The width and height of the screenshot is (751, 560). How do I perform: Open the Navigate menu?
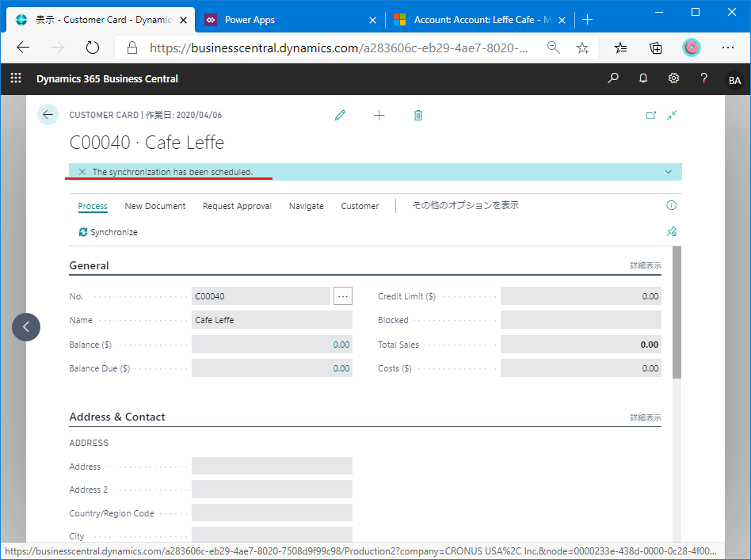point(306,206)
